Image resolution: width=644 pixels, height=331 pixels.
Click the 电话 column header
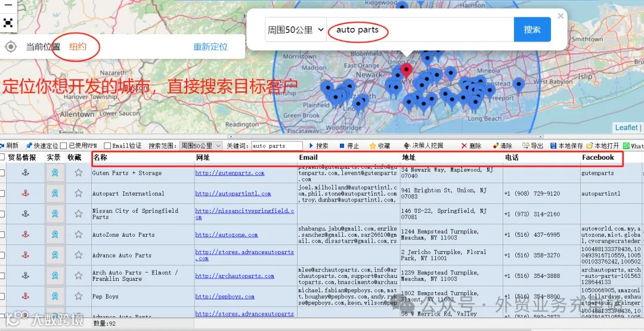(x=541, y=157)
